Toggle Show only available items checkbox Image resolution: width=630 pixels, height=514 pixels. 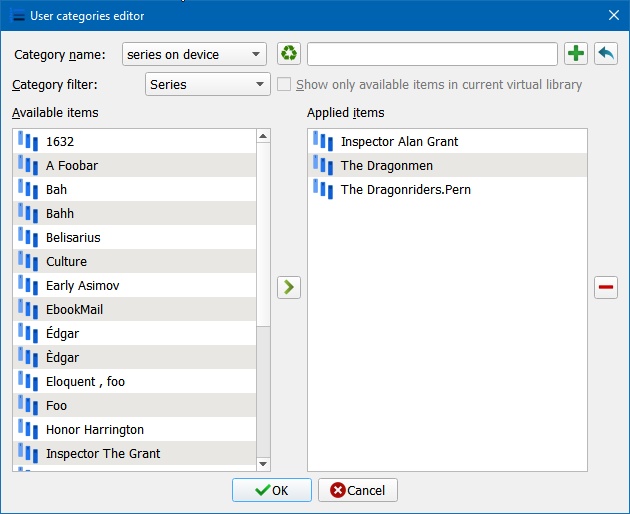click(x=284, y=85)
